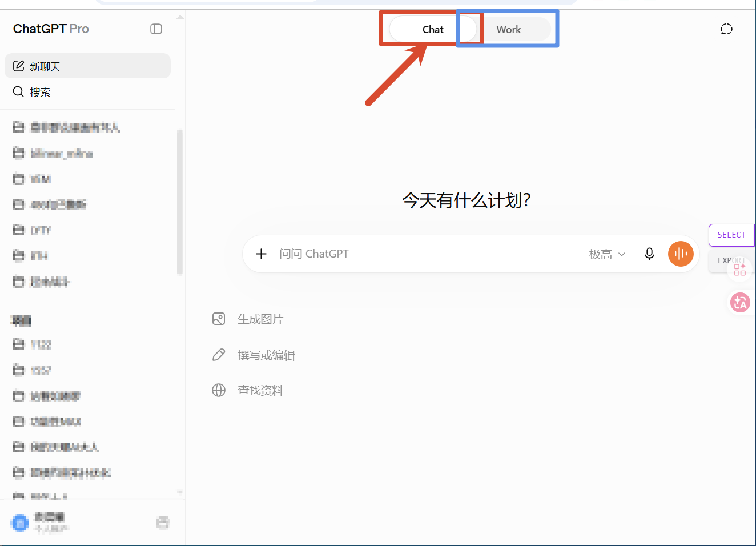Open the 极高 model effort dropdown

pyautogui.click(x=607, y=255)
